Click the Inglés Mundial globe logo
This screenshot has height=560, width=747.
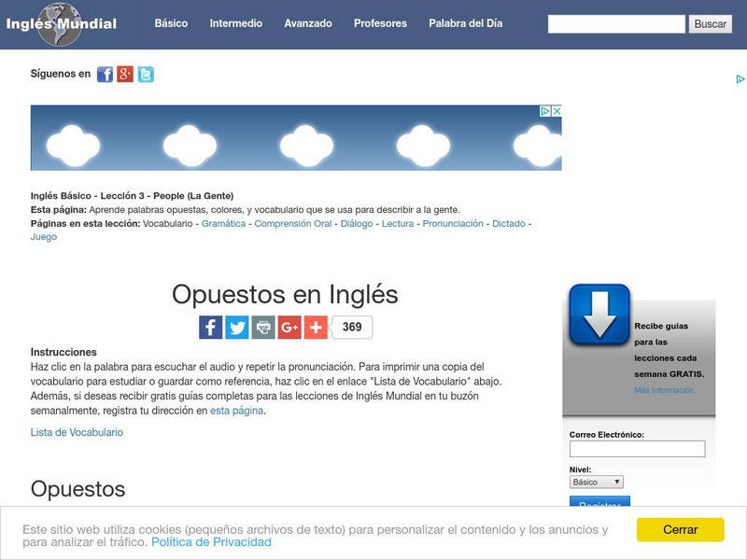pyautogui.click(x=61, y=24)
